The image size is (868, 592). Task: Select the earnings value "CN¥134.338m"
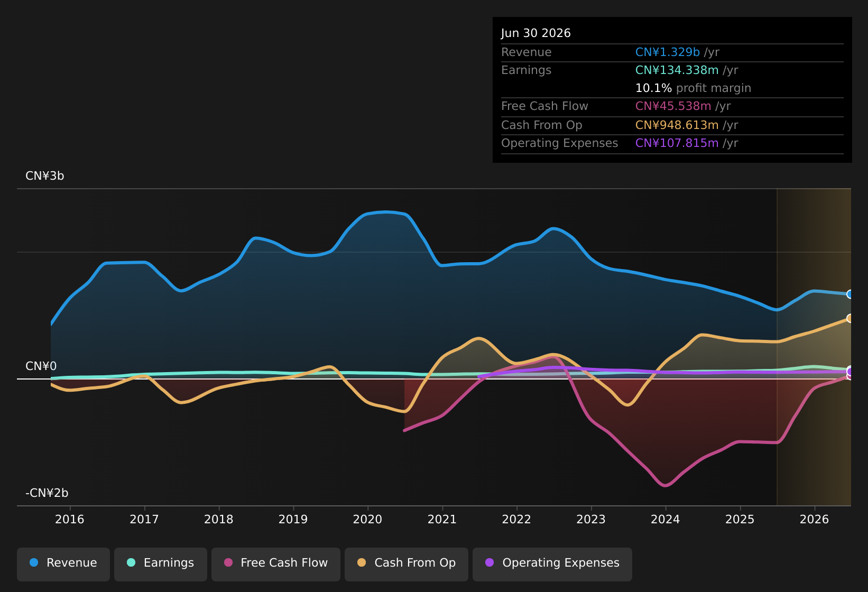[x=677, y=70]
